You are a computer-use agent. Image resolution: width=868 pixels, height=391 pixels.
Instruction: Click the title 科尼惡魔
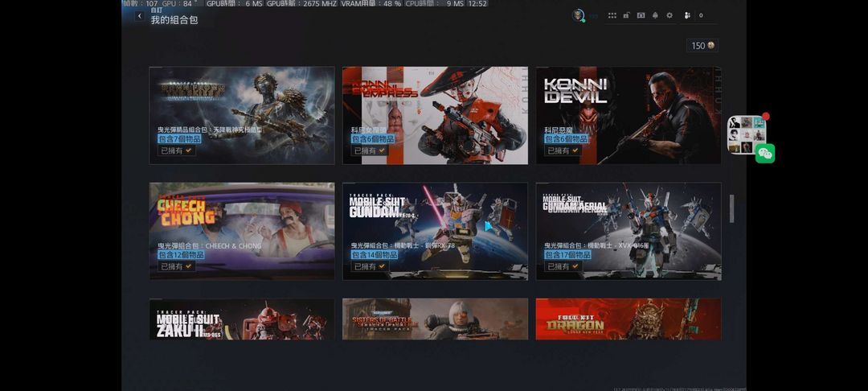(x=558, y=130)
